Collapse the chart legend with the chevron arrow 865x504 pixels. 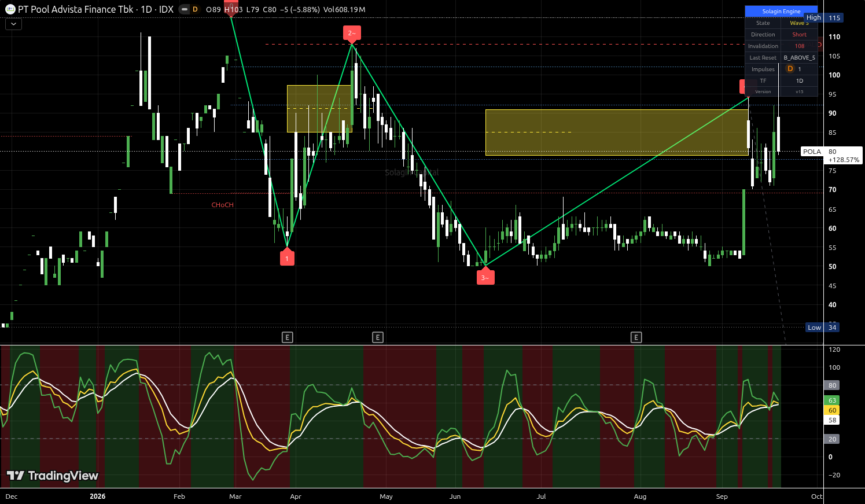click(13, 24)
